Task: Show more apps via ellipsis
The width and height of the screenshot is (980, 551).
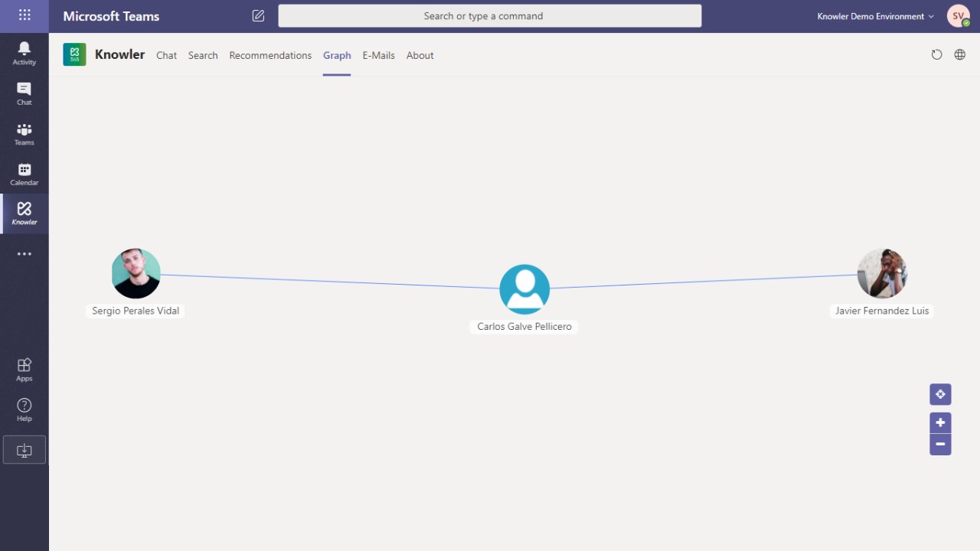Action: click(x=24, y=254)
